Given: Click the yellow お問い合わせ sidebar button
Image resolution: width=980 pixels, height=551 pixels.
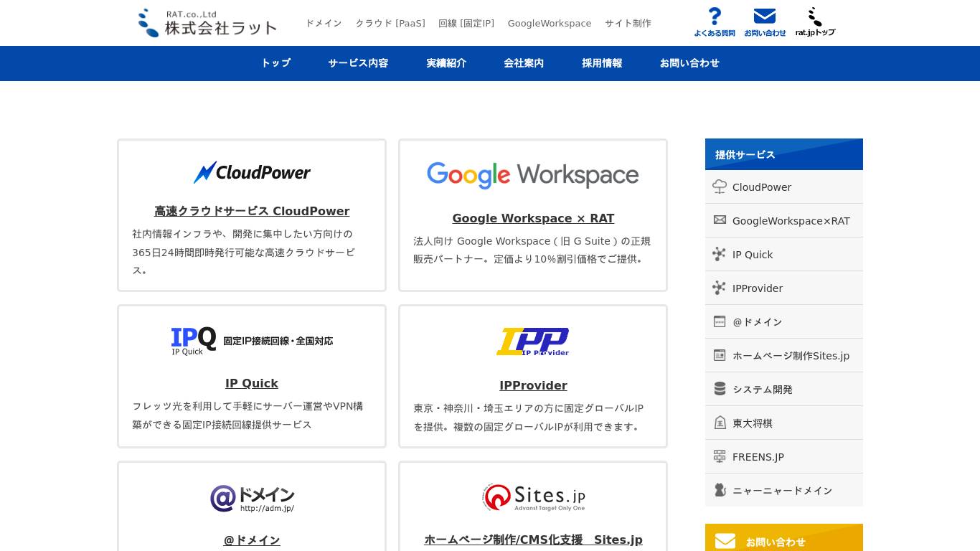Looking at the screenshot, I should tap(784, 538).
